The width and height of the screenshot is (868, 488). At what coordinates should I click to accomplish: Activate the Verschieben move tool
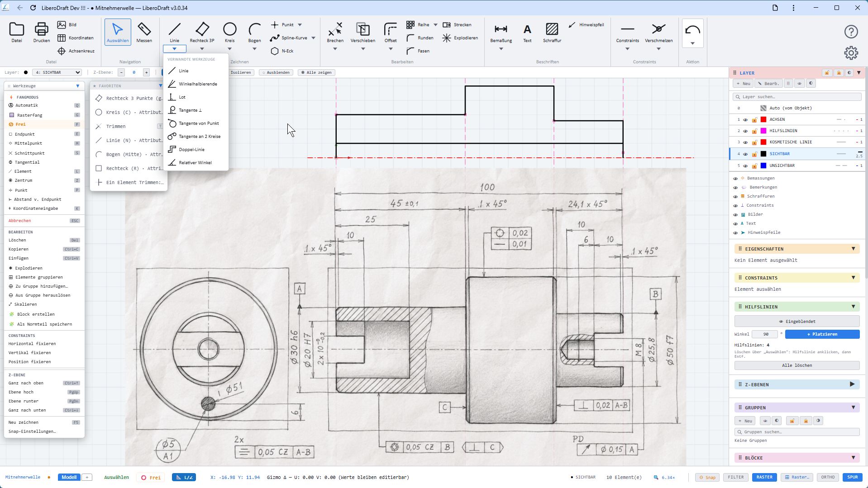[x=362, y=32]
